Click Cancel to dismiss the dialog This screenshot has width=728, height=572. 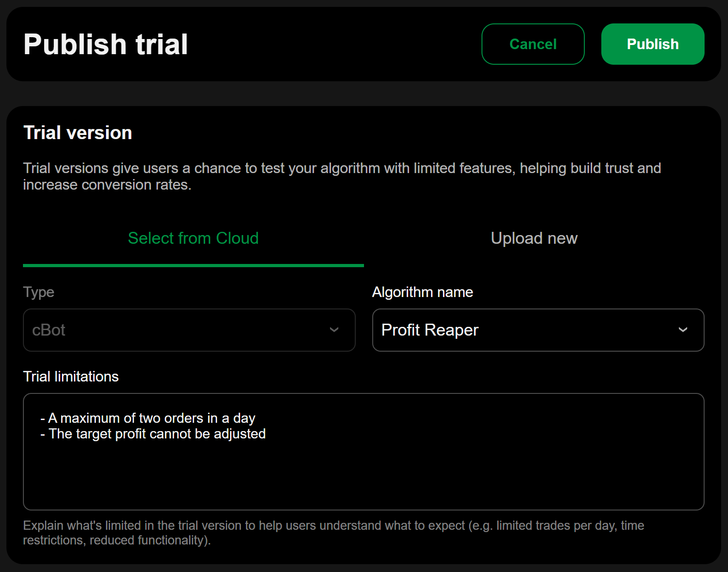[532, 44]
